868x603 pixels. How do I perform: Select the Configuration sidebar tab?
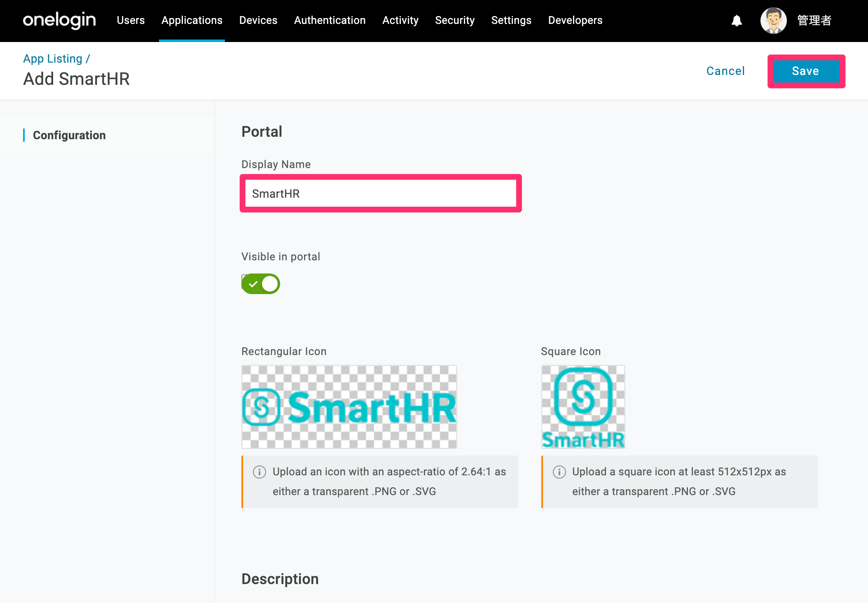click(107, 135)
